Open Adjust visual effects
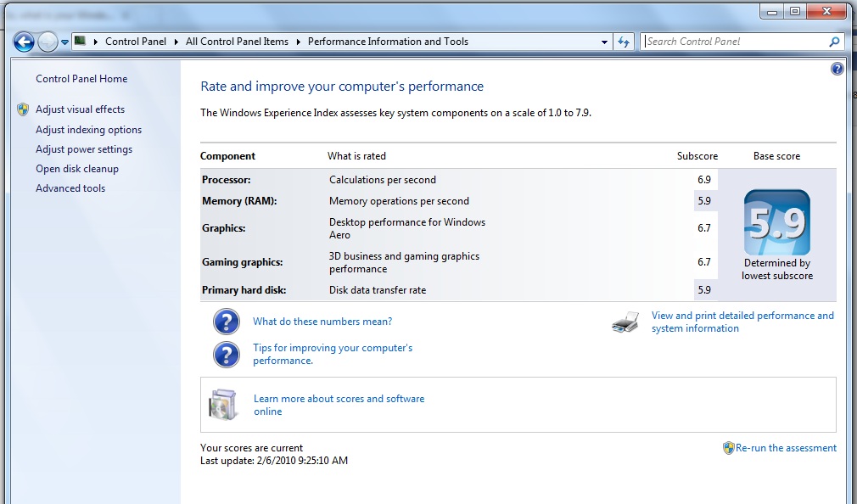This screenshot has width=857, height=504. 81,109
